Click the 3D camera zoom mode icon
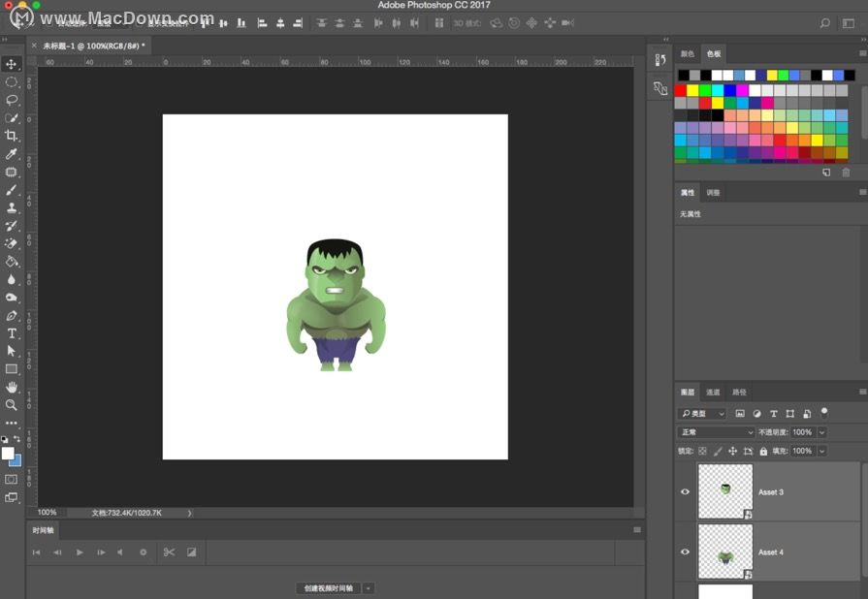868x599 pixels. click(567, 23)
